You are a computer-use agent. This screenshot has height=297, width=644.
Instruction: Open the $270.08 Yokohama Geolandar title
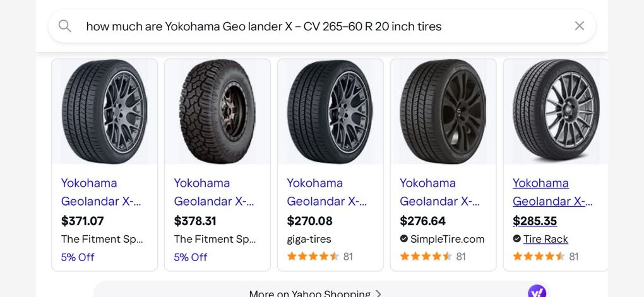[x=326, y=192]
